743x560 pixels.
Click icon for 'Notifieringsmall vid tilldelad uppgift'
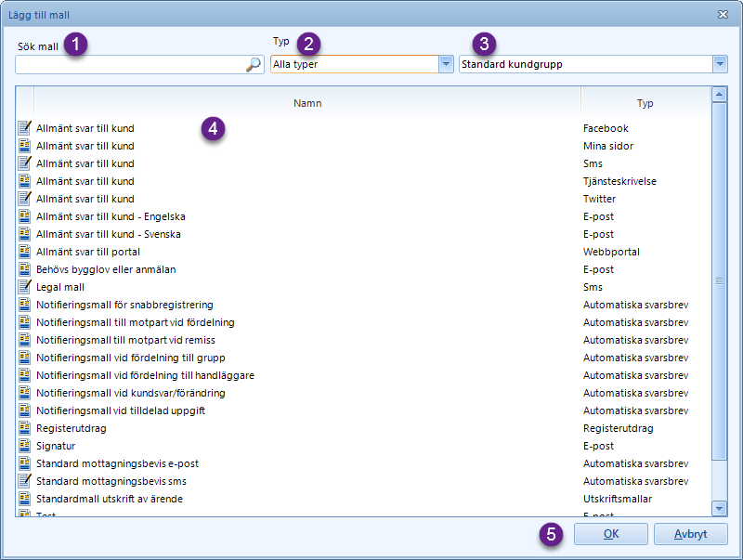(25, 410)
